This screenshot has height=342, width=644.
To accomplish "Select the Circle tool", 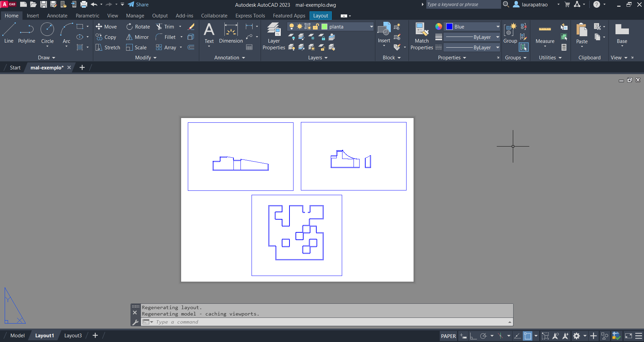I will [47, 33].
